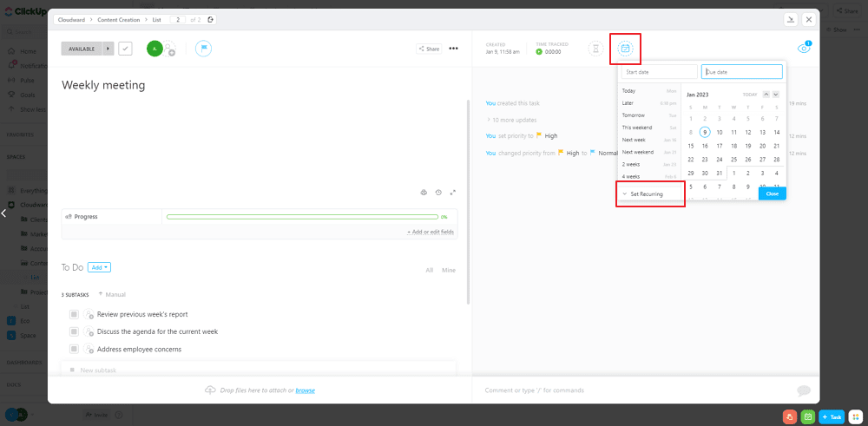Screen dimensions: 868x426
Task: Go to previous task with left arrow
Action: 3,213
